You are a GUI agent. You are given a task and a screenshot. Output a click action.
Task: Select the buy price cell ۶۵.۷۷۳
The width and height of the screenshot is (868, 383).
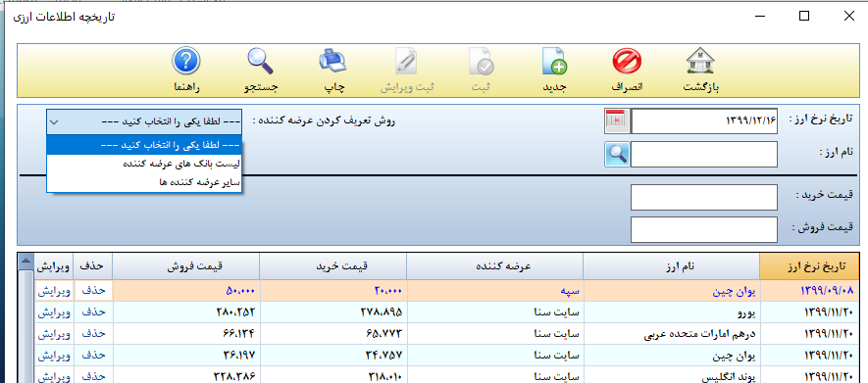332,334
